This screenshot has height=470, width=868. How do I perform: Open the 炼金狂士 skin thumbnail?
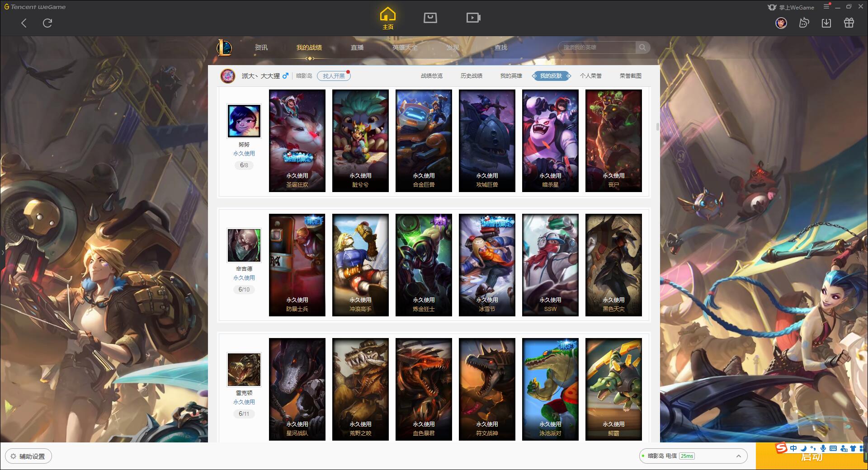point(424,265)
